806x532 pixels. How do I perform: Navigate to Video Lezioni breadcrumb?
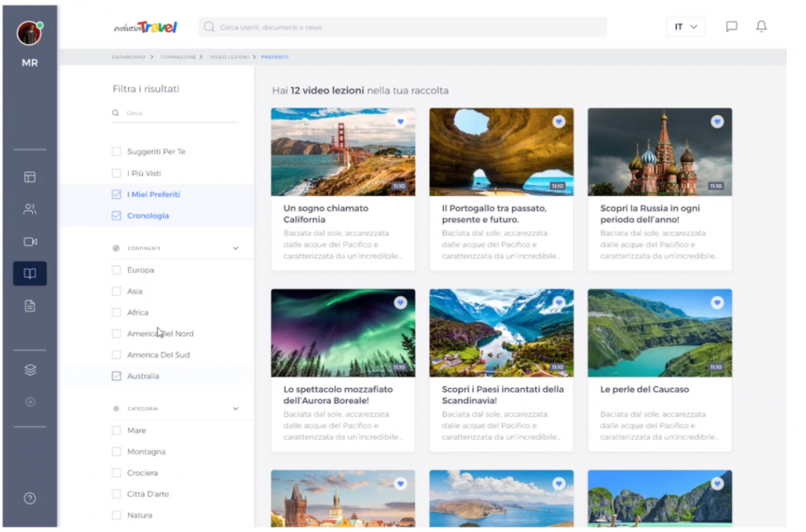(x=229, y=57)
